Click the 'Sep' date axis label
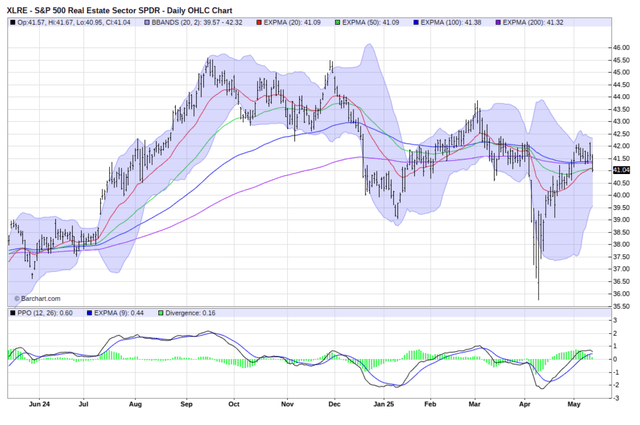Screen dimensions: 640x425 pyautogui.click(x=186, y=404)
